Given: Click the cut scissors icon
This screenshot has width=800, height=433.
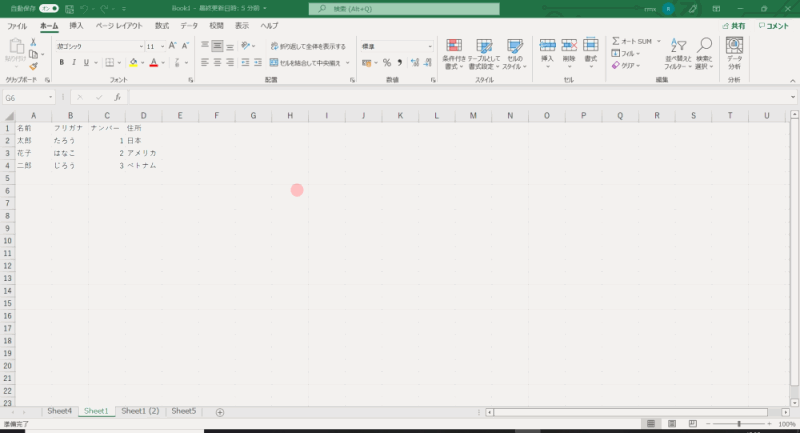Looking at the screenshot, I should [x=34, y=42].
